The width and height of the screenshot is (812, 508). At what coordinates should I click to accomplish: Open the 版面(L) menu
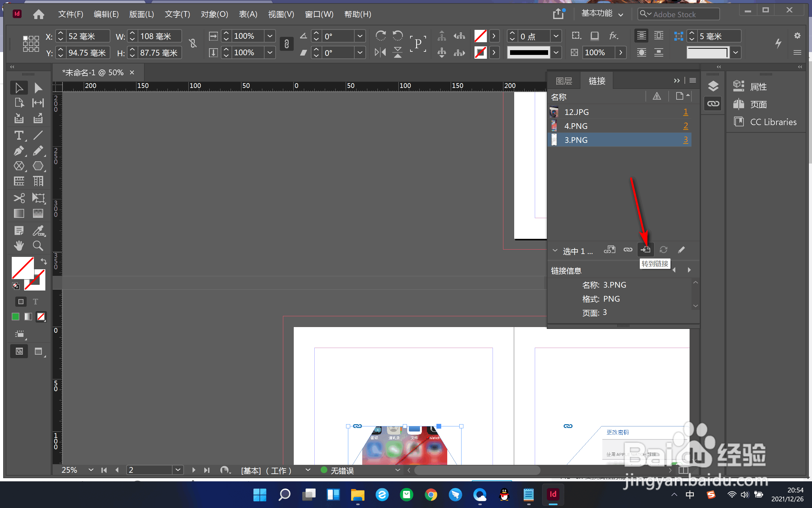tap(141, 14)
